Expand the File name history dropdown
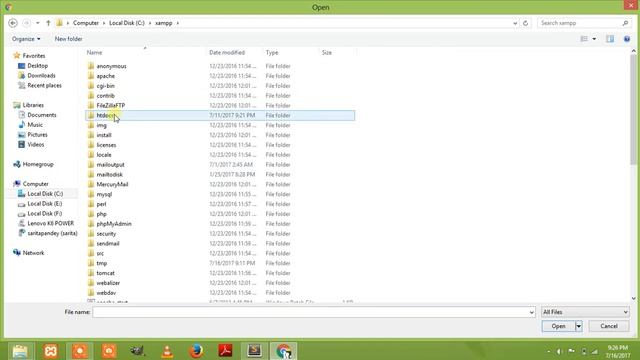 [531, 312]
